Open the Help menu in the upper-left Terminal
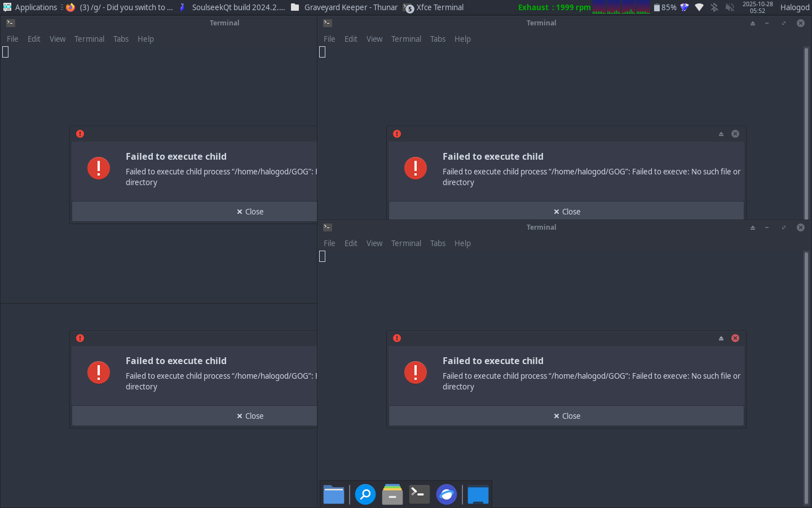812x508 pixels. [145, 39]
